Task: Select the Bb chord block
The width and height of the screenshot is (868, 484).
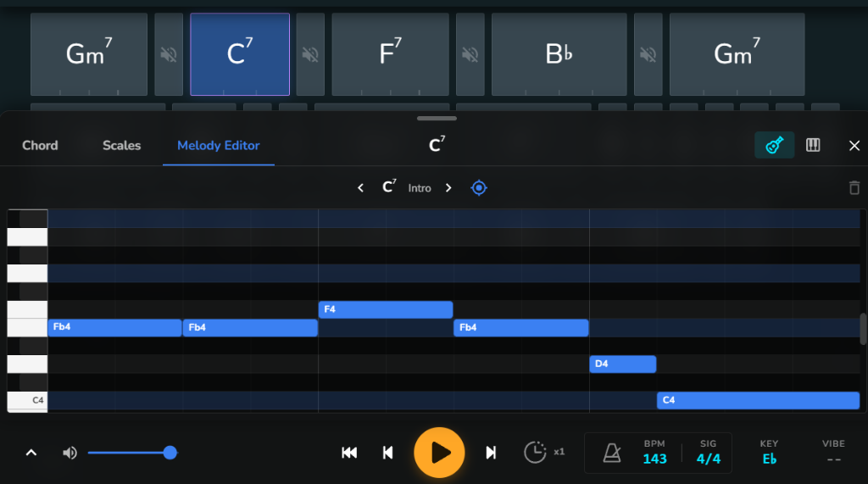Action: point(559,54)
